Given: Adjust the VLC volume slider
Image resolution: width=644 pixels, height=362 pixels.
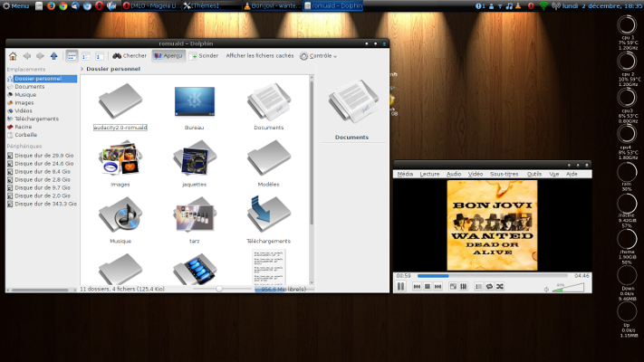Looking at the screenshot, I should tap(568, 287).
